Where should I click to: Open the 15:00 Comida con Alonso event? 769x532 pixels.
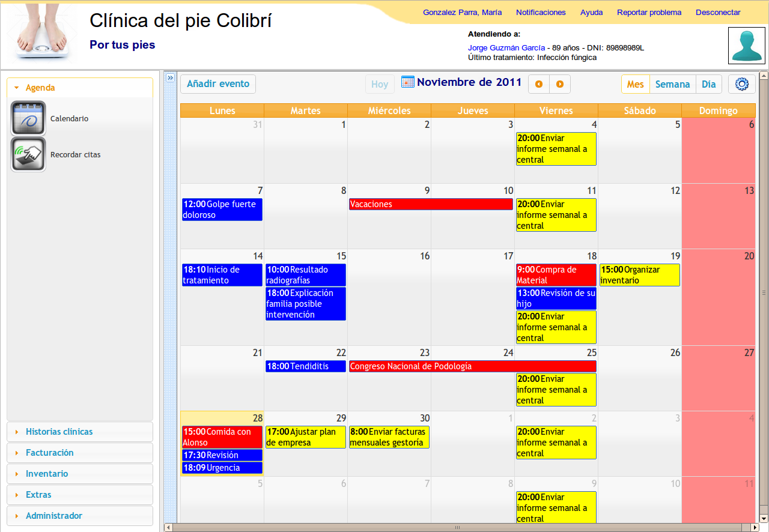tap(222, 437)
